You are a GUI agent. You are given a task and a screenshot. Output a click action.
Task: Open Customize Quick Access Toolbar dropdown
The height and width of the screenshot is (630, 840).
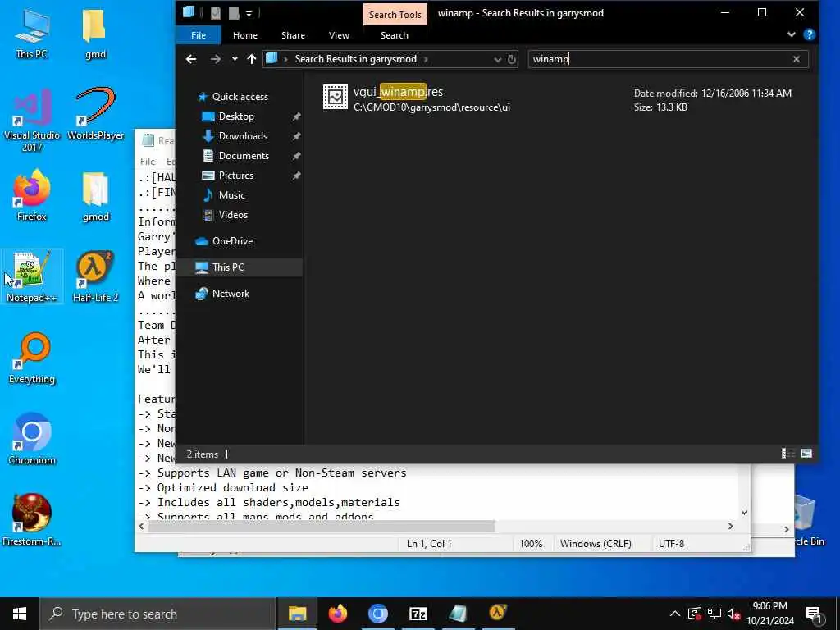[249, 13]
